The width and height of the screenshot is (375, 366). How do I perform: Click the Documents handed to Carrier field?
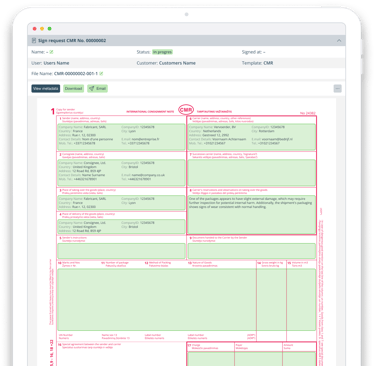[252, 251]
